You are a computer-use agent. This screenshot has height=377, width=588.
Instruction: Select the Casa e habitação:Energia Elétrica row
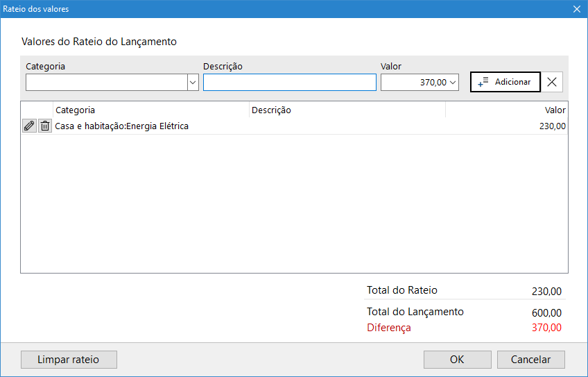click(x=122, y=126)
